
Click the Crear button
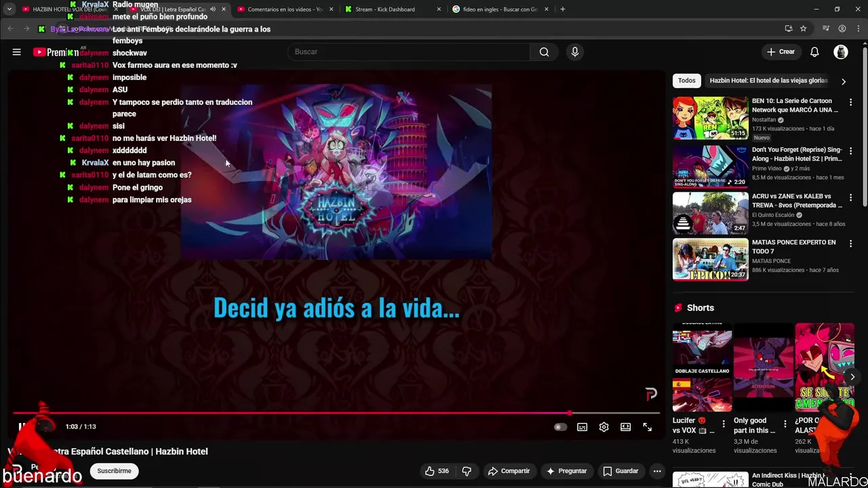coord(780,52)
